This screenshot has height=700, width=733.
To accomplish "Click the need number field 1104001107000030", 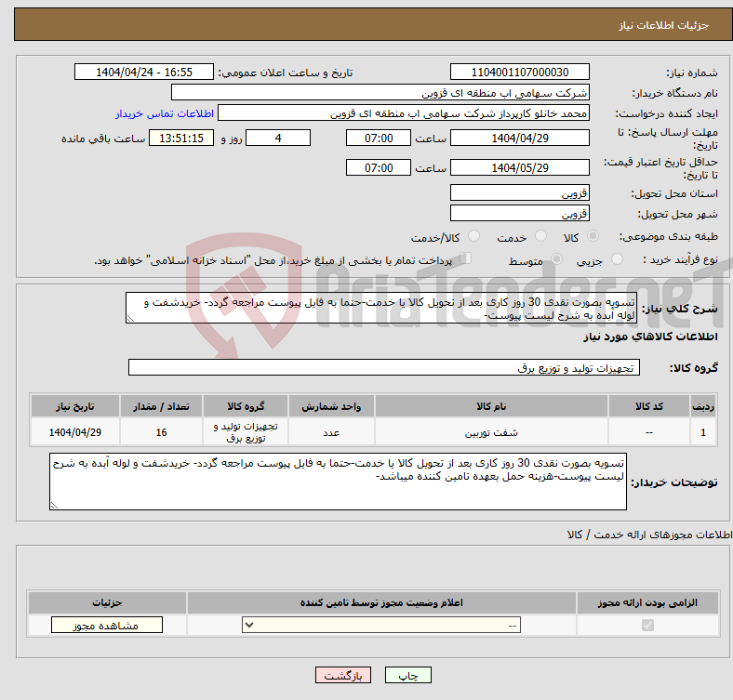I will tap(519, 72).
